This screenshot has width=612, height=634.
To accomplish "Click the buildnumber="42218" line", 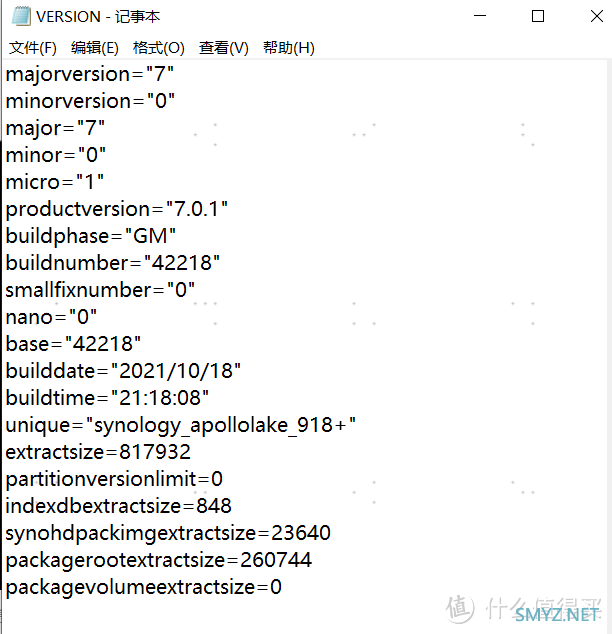I will click(x=113, y=263).
